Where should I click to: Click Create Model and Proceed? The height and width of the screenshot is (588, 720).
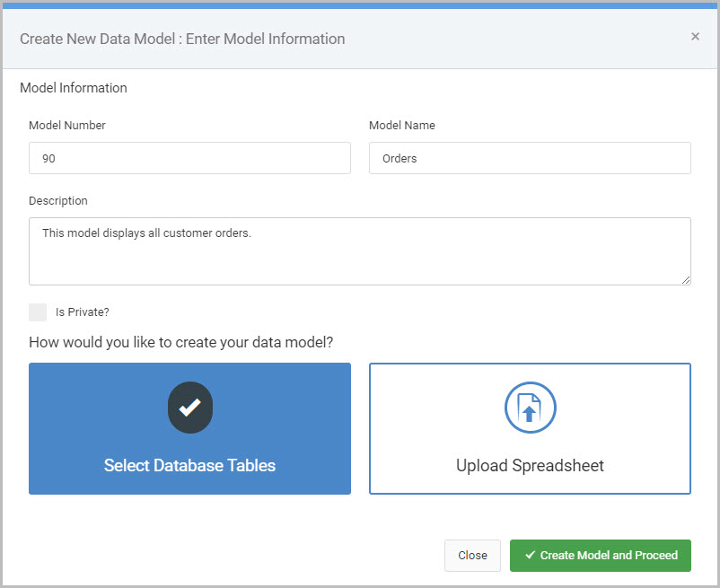pos(601,556)
